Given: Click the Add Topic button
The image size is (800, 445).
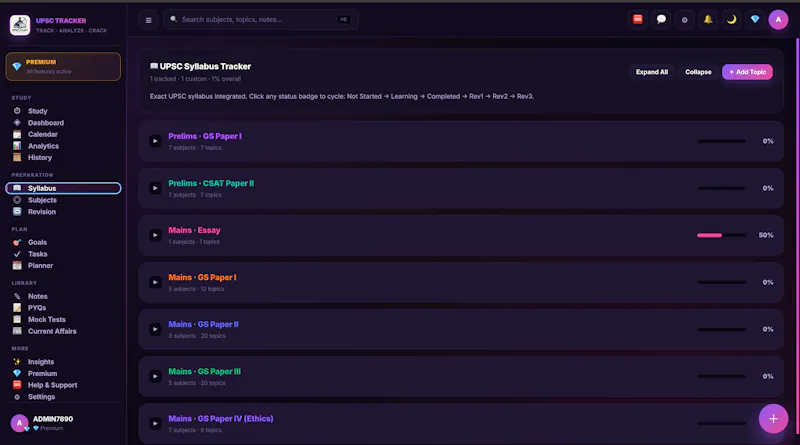Looking at the screenshot, I should point(747,72).
